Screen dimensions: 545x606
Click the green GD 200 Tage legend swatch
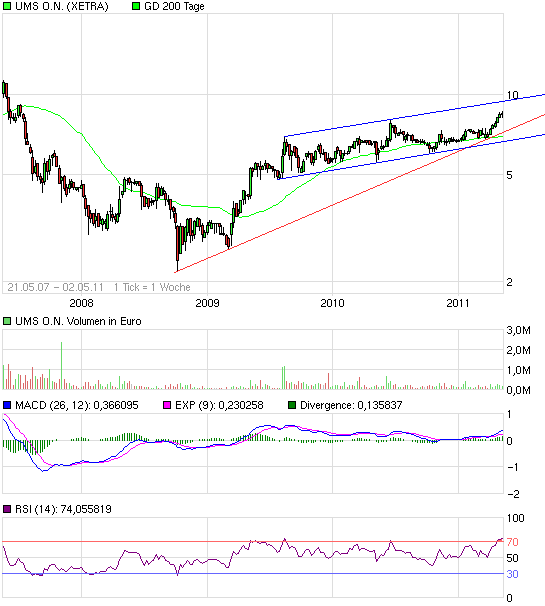click(136, 6)
